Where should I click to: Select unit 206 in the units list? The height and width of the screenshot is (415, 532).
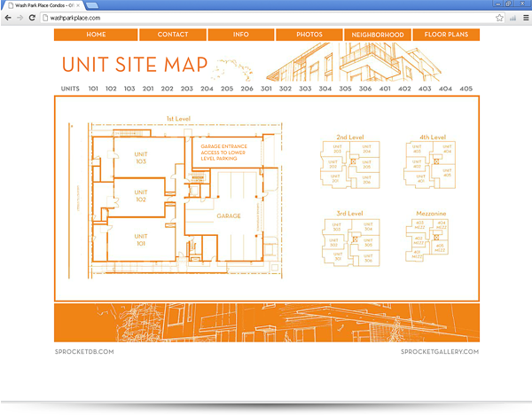(246, 89)
